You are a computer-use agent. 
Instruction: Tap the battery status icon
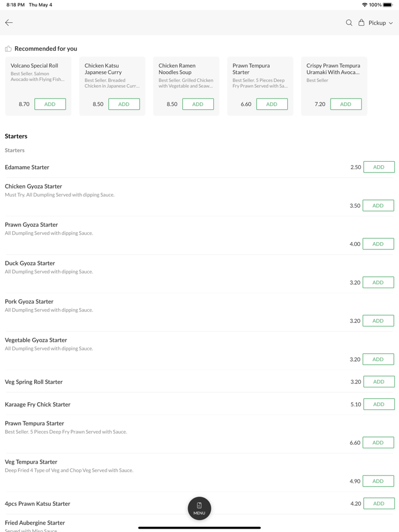(388, 5)
